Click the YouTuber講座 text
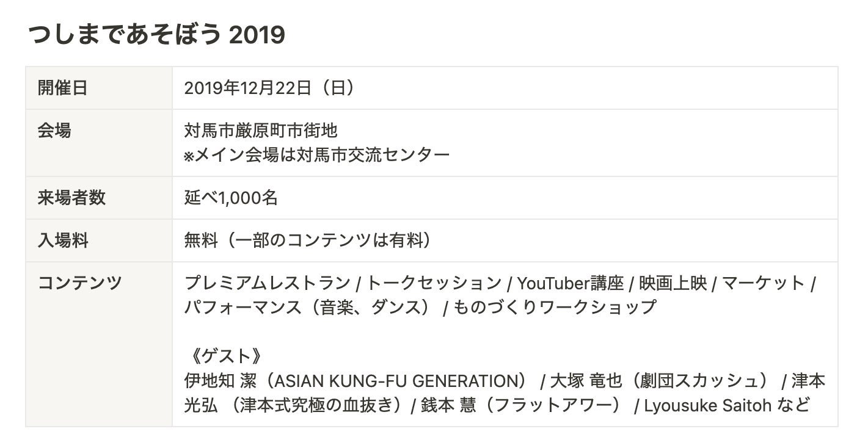 point(570,283)
